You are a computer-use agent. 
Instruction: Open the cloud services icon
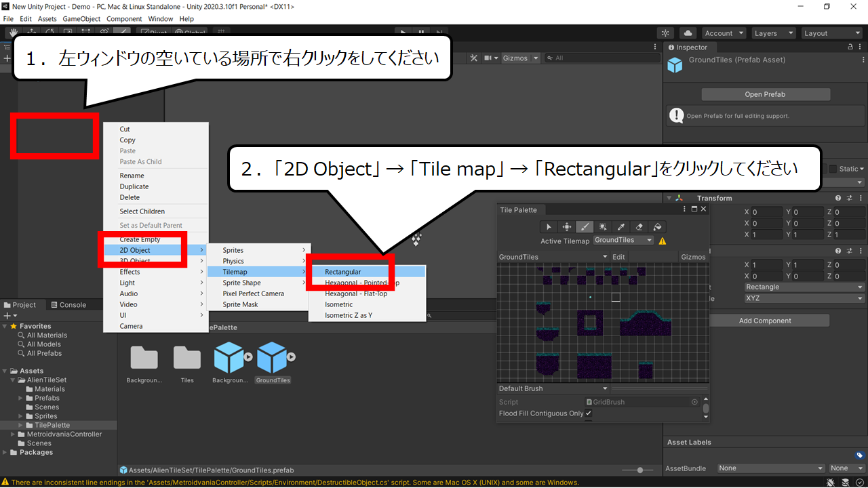pos(688,33)
